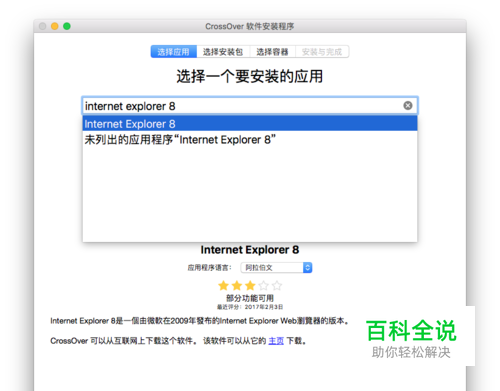Click the search field containing internet explorer 8
The image size is (500, 391).
(x=250, y=106)
